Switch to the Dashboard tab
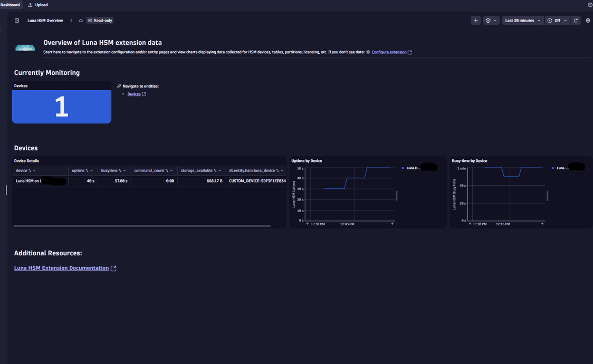Screen dimensions: 593x364 click(x=10, y=5)
